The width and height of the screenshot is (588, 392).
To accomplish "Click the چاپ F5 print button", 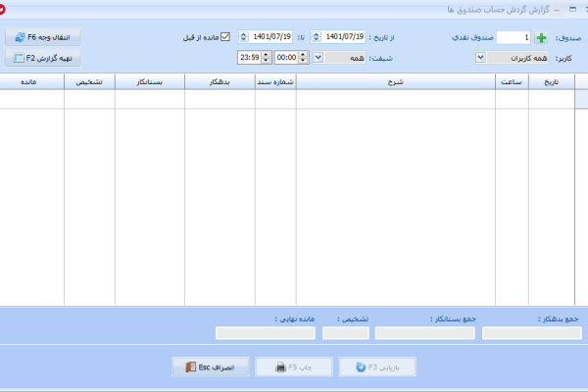I will [294, 367].
